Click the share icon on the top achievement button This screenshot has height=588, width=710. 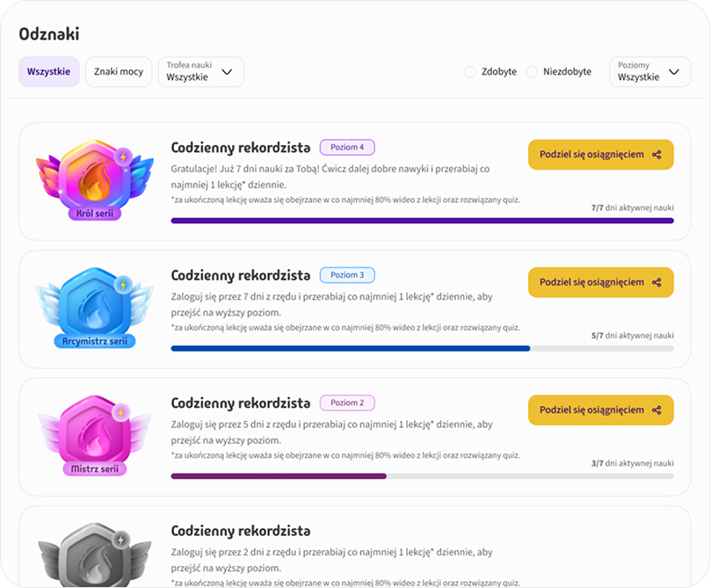pos(657,155)
